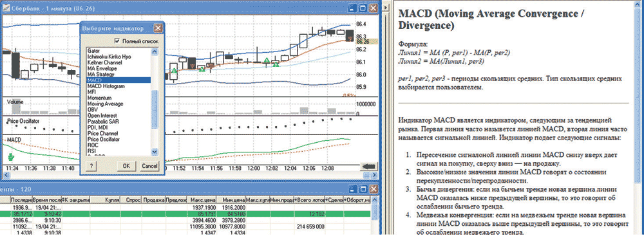The width and height of the screenshot is (644, 238).
Task: Click the Предлож. column header
Action: pyautogui.click(x=176, y=201)
